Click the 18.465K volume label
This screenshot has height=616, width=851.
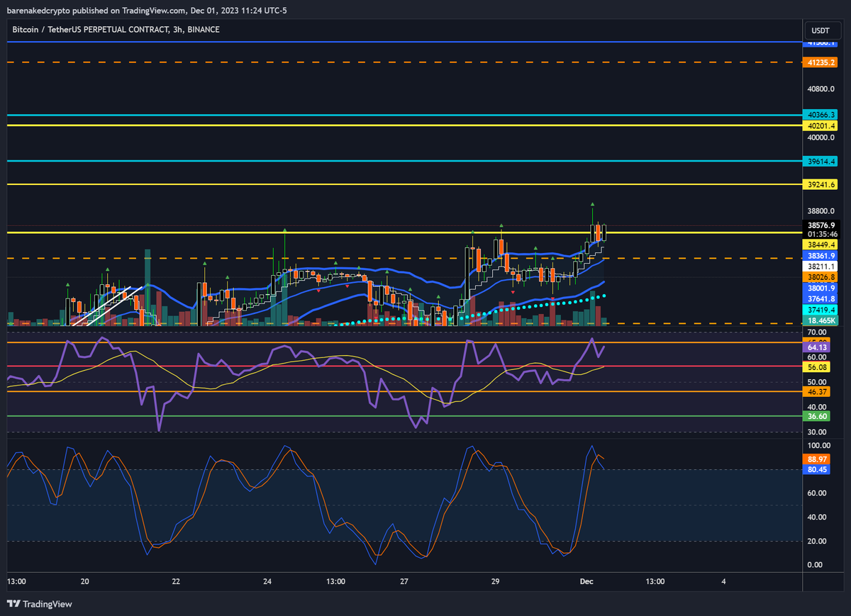(821, 321)
